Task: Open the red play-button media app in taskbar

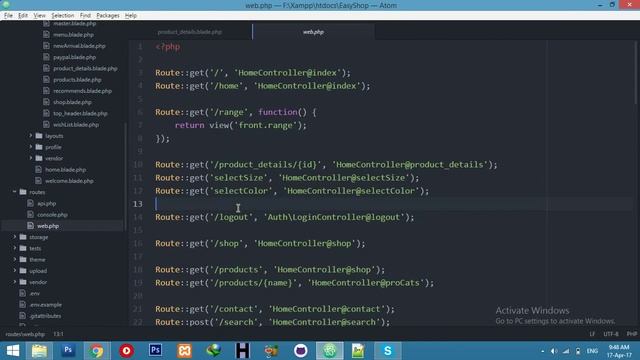Action: (x=126, y=351)
